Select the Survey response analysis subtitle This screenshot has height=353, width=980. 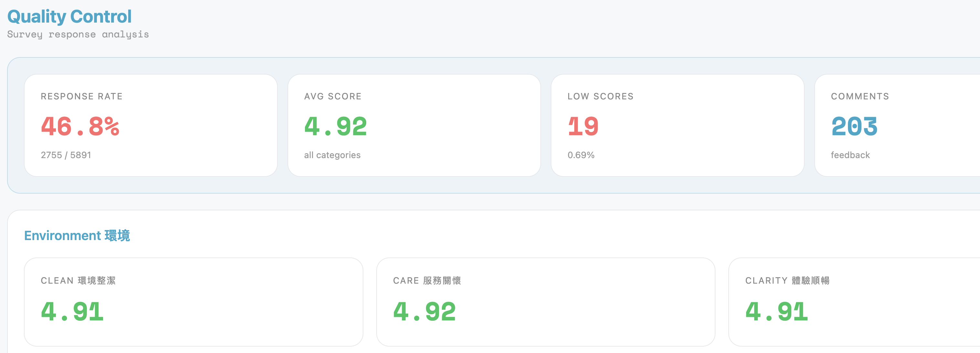78,35
